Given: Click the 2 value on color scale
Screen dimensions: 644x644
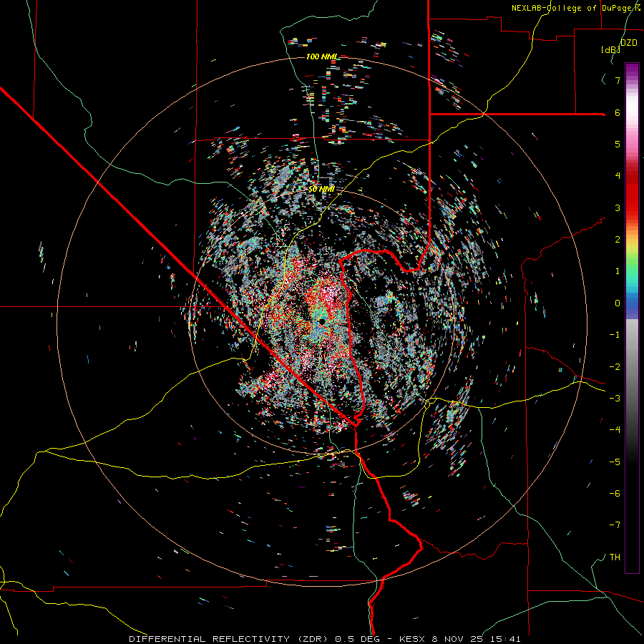Looking at the screenshot, I should [618, 240].
